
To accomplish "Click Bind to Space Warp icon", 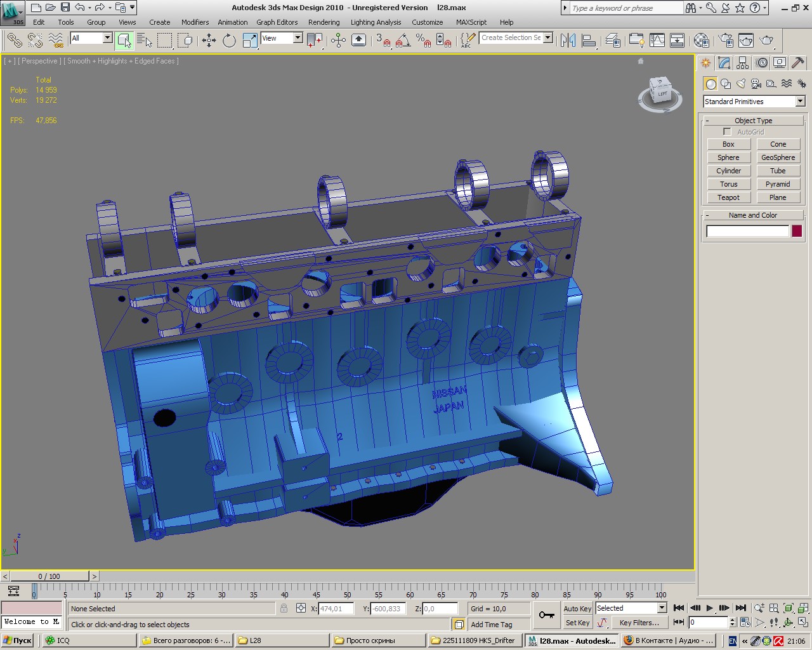I will coord(56,40).
